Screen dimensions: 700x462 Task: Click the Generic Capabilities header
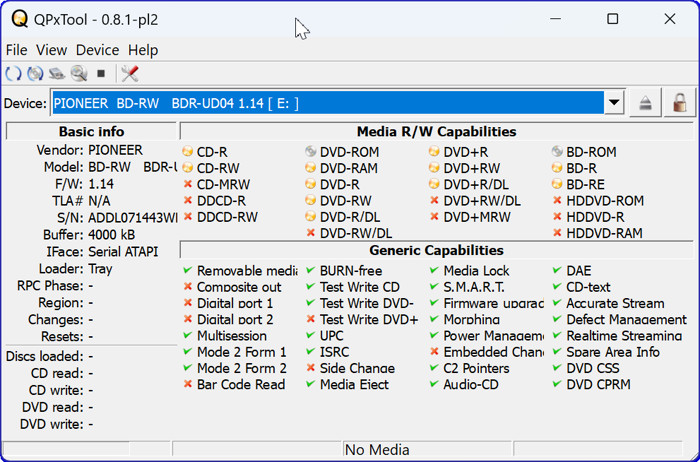[436, 250]
